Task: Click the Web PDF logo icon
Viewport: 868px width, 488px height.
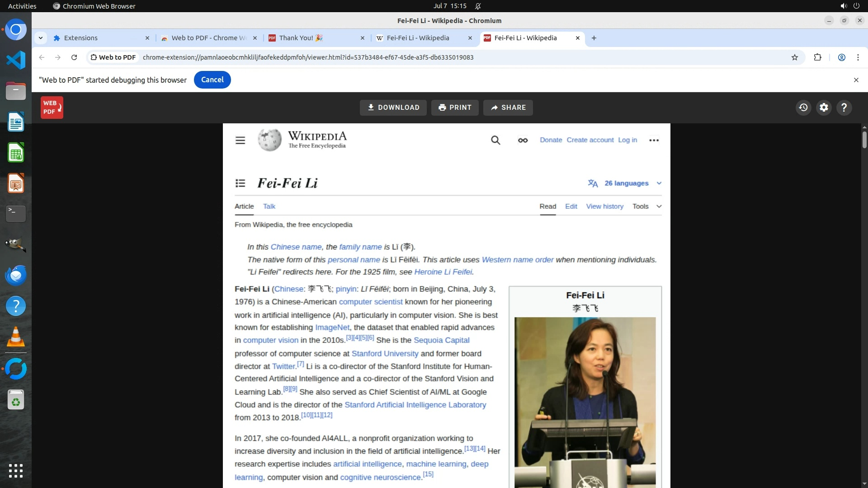Action: click(x=52, y=108)
